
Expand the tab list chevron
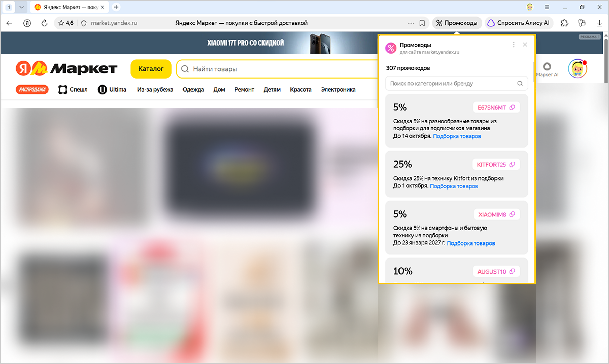click(22, 7)
